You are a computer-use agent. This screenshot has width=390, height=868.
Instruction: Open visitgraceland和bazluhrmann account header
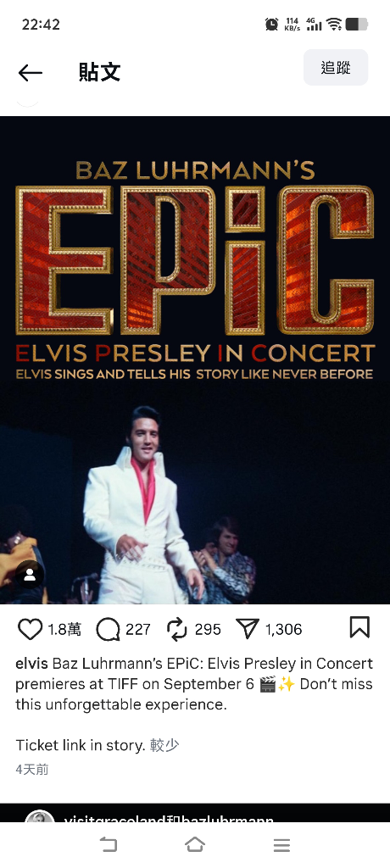(x=169, y=819)
